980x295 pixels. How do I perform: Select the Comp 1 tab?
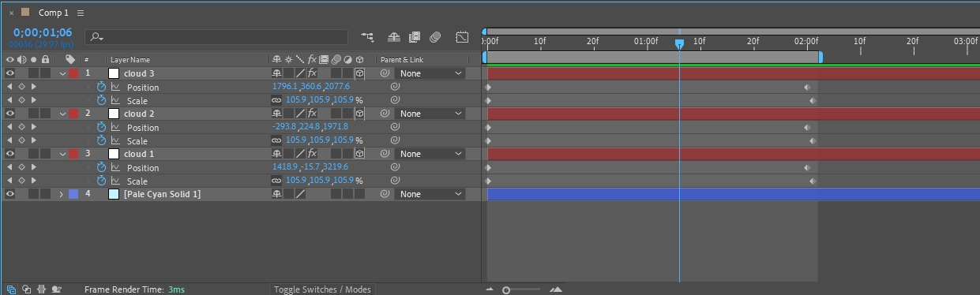click(54, 13)
